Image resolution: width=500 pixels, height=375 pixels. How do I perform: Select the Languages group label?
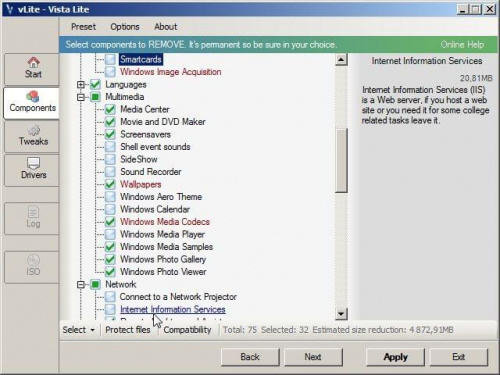pos(126,84)
